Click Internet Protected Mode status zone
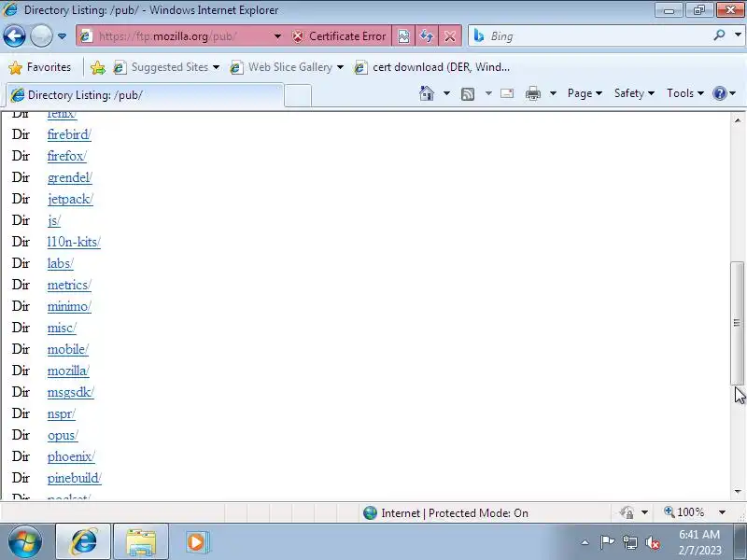Image resolution: width=747 pixels, height=560 pixels. [x=445, y=512]
